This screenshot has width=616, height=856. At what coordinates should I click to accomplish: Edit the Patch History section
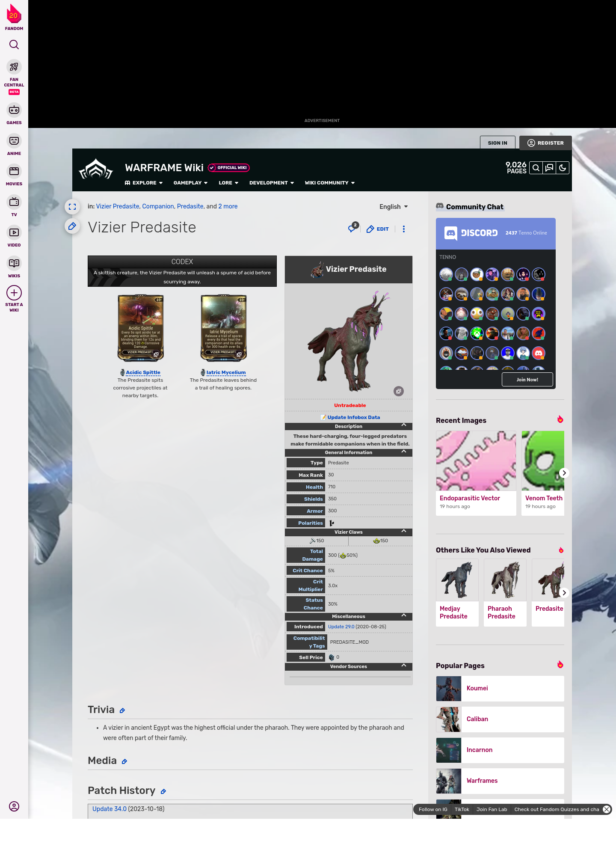(x=163, y=791)
